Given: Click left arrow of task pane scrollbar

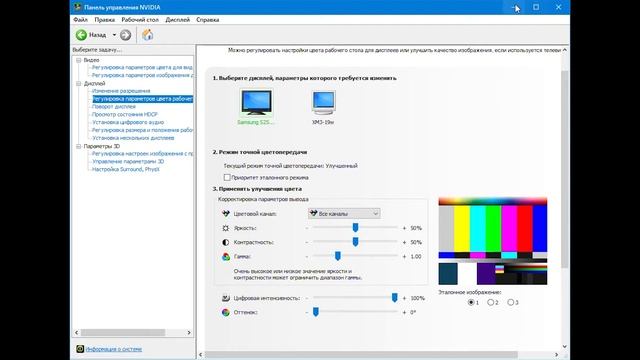Looking at the screenshot, I should click(x=77, y=333).
